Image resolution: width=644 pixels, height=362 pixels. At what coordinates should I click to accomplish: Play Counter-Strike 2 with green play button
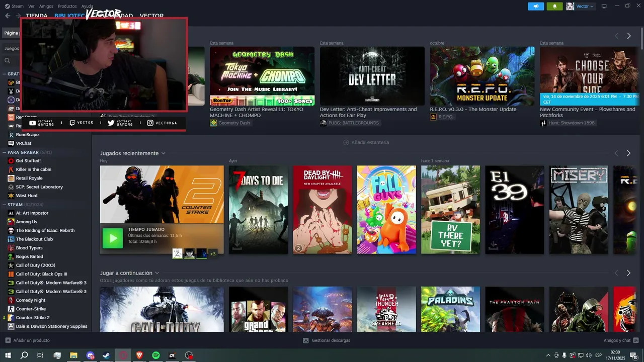point(113,238)
